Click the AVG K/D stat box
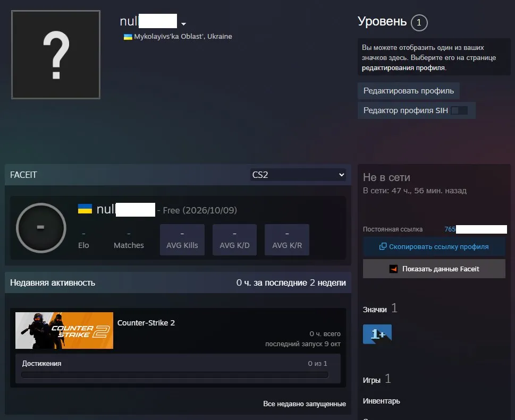Screen dimensions: 515x420 pyautogui.click(x=234, y=240)
